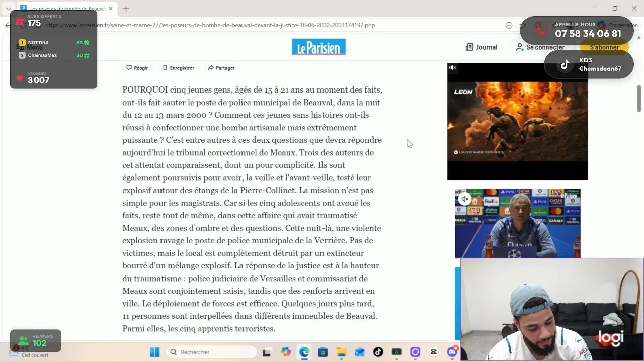The image size is (644, 362).
Task: Click the S'abonner button
Action: point(604,47)
